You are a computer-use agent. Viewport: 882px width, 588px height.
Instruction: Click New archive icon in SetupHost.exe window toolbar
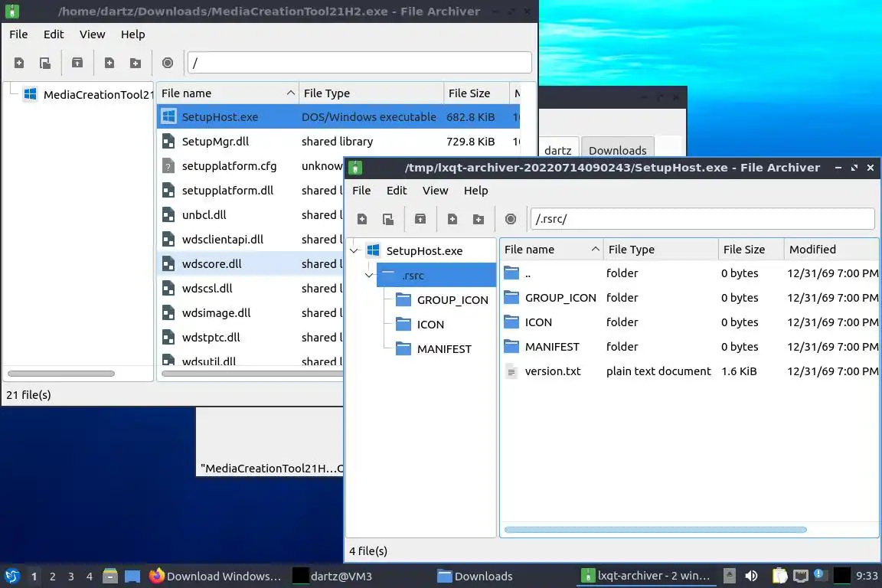coord(362,219)
